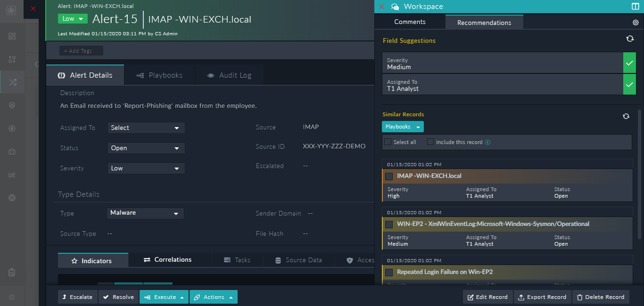The width and height of the screenshot is (644, 306).
Task: Click the briefcase icon in sidebar
Action: [12, 152]
